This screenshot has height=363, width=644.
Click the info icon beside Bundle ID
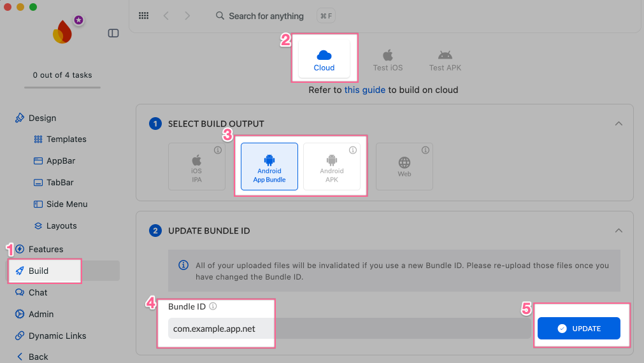[213, 306]
